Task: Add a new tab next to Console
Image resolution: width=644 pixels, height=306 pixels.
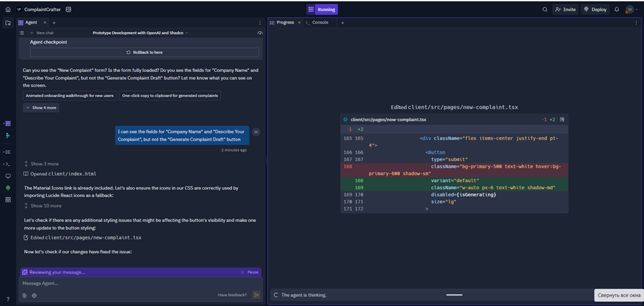Action: 342,22
